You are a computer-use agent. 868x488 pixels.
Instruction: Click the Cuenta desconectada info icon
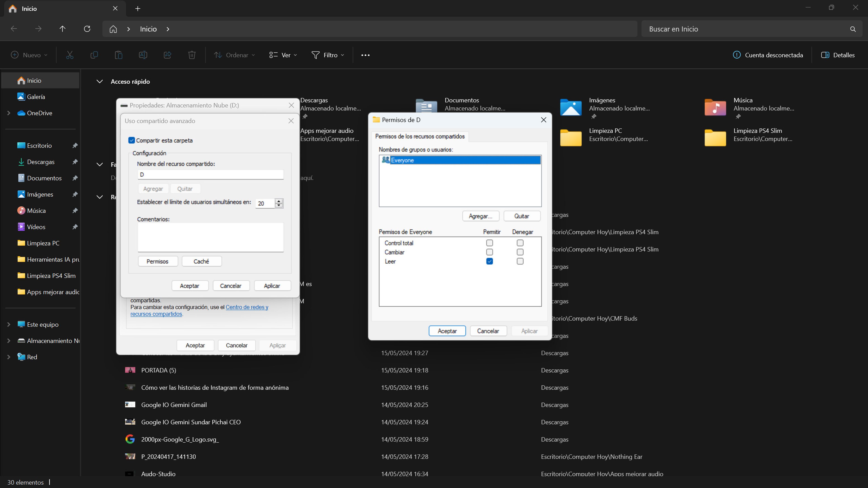pos(737,55)
